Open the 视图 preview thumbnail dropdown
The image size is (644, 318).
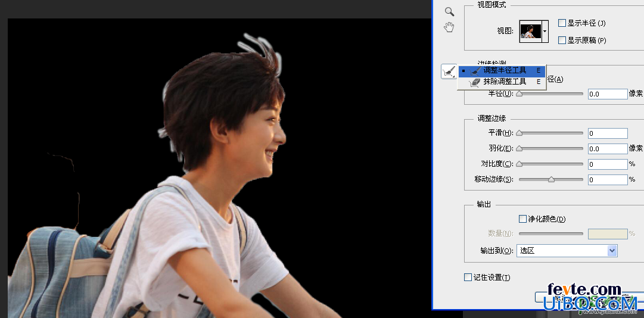[545, 31]
